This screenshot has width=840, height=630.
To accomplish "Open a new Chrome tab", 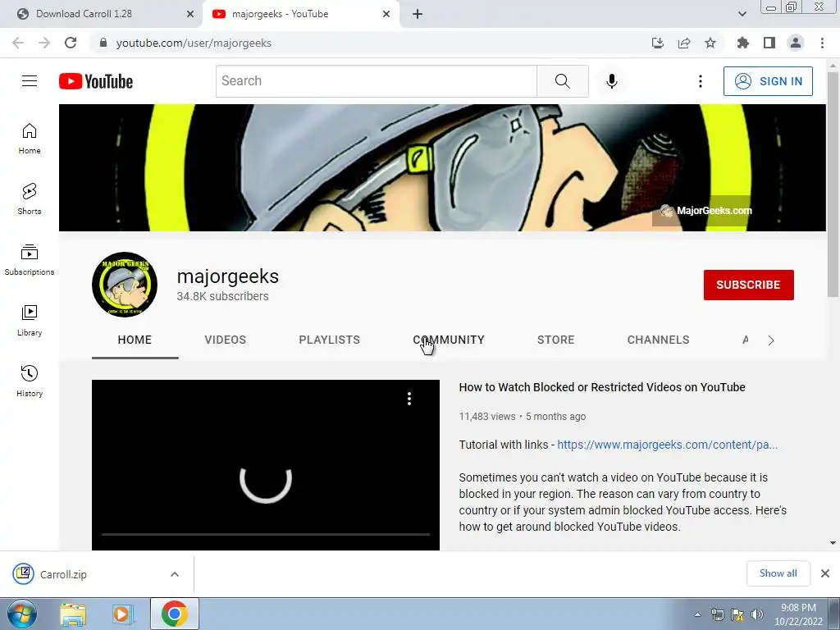I will point(418,14).
